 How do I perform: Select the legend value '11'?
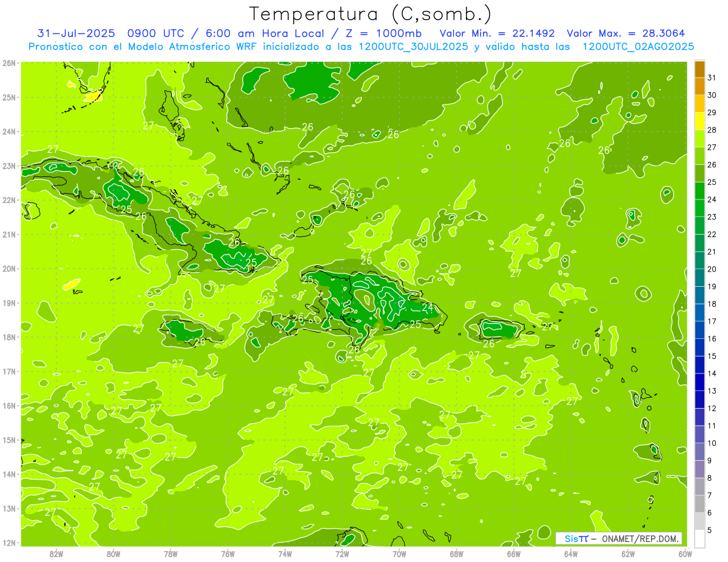tap(712, 426)
